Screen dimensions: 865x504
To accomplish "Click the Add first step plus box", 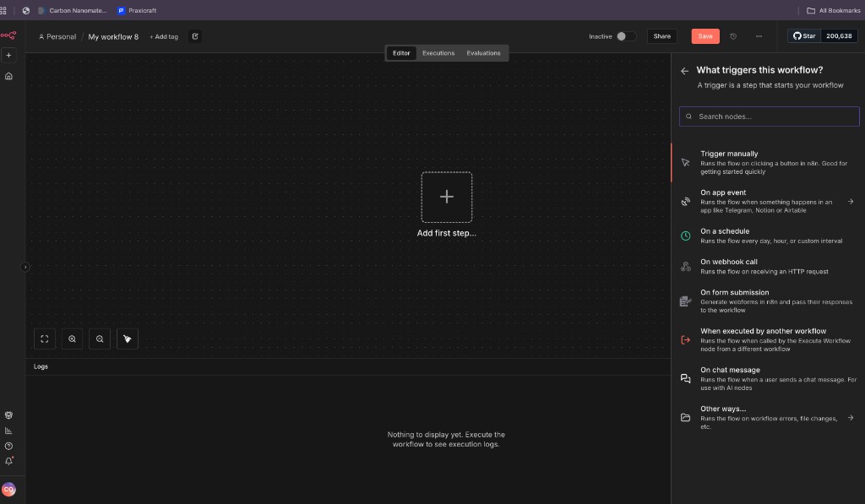I will coord(447,197).
